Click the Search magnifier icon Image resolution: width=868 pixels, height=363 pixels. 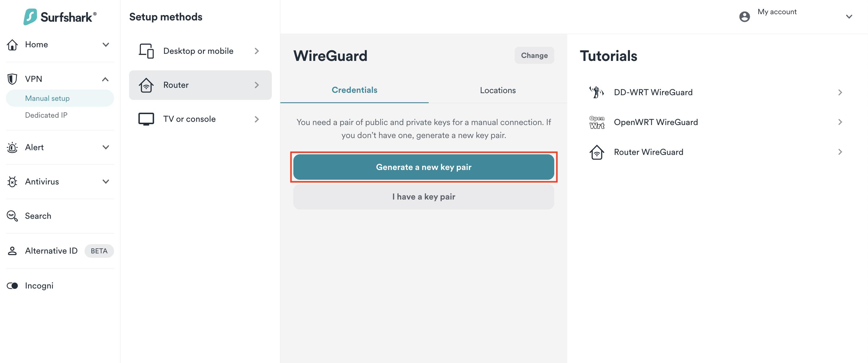[12, 216]
